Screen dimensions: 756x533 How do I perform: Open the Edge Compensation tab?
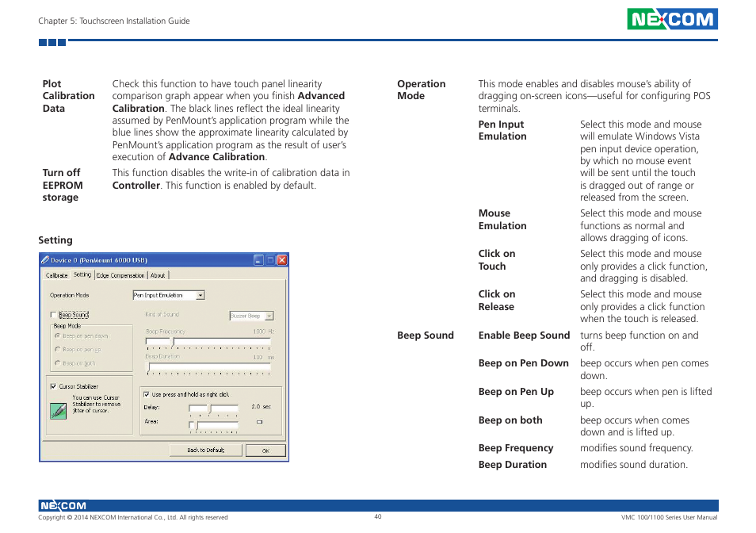coord(120,275)
